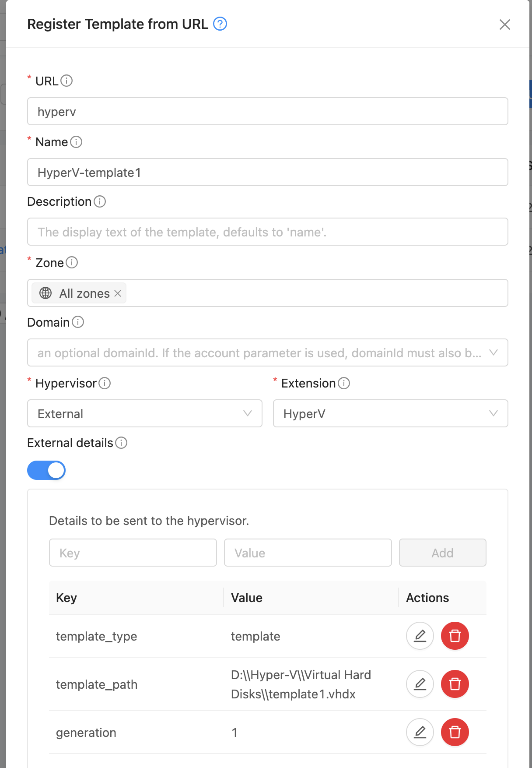
Task: Close the Register Template dialog
Action: pos(504,25)
